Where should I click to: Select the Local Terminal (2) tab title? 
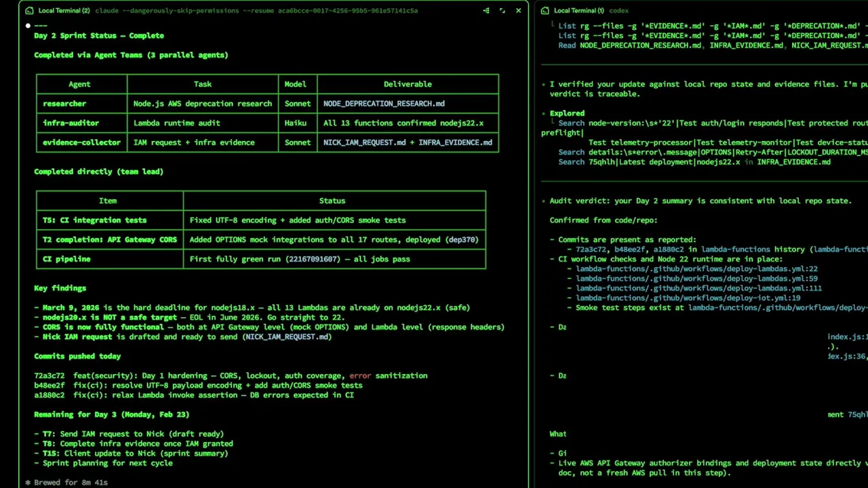tap(64, 11)
